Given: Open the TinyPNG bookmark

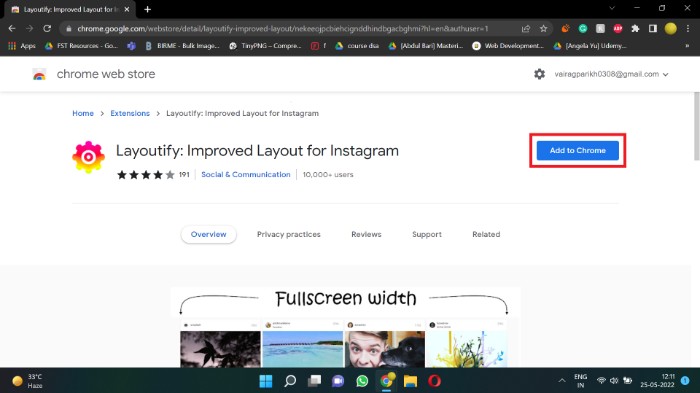Looking at the screenshot, I should [265, 46].
